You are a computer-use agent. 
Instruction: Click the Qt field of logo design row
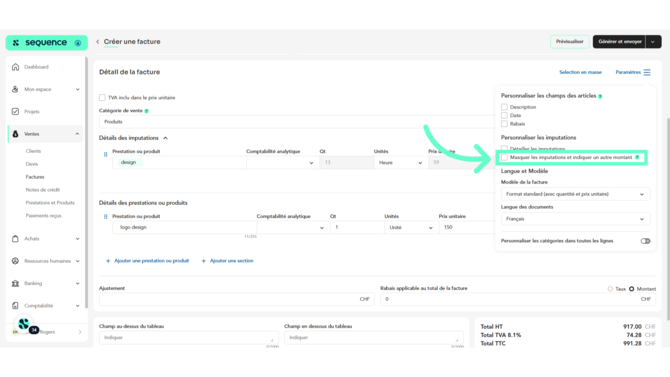click(x=357, y=227)
